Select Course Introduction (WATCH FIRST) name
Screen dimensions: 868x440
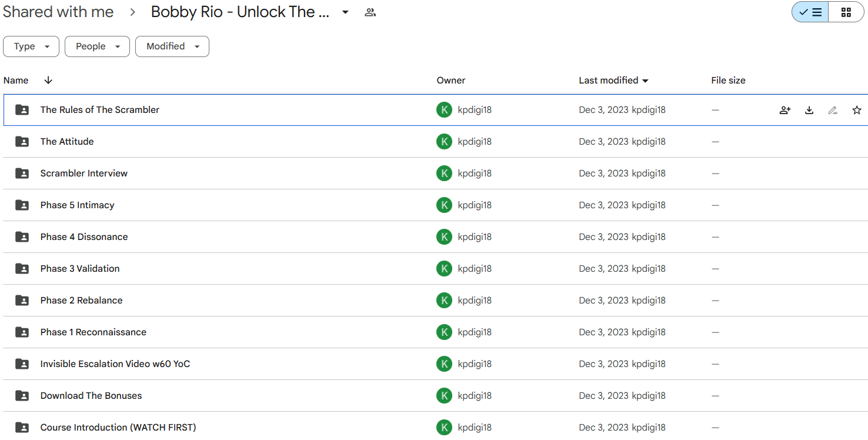[x=118, y=428]
